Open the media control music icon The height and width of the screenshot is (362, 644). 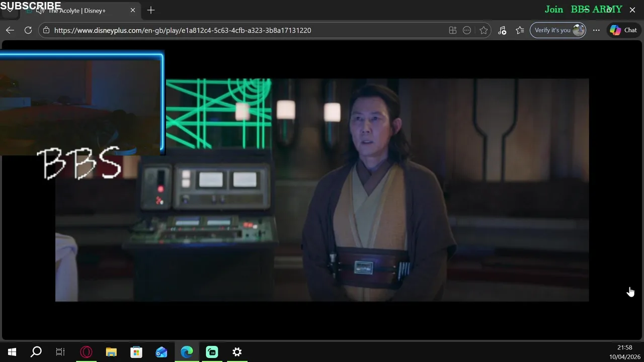point(502,30)
